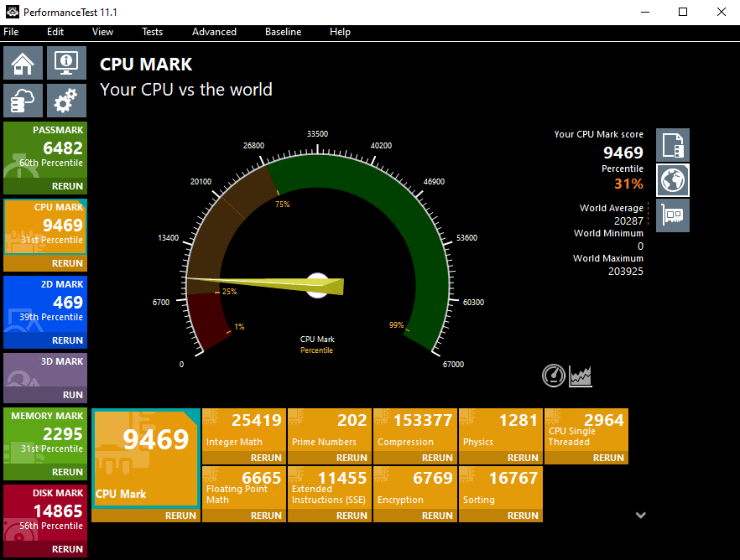Go to the Home dashboard icon
This screenshot has height=560, width=740.
(x=23, y=63)
